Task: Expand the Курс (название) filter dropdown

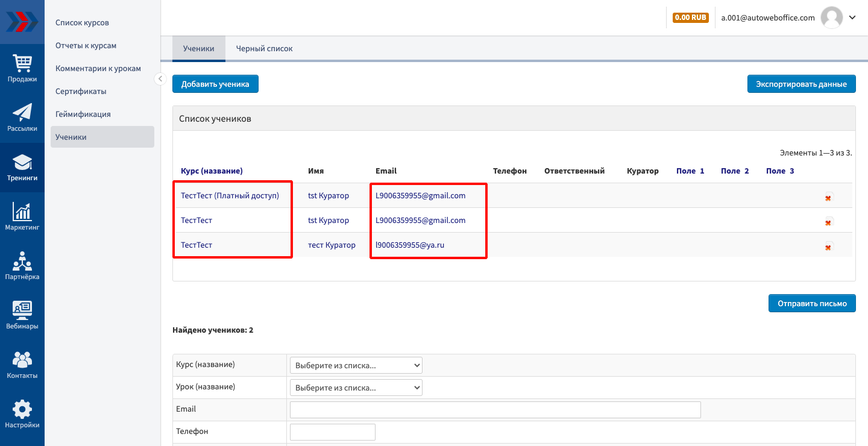Action: [356, 365]
